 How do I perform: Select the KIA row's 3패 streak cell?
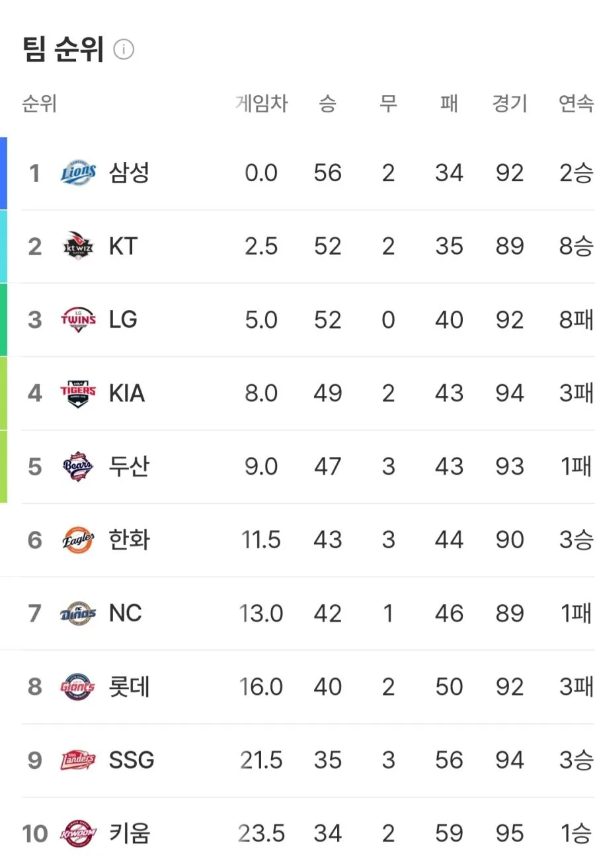click(576, 393)
